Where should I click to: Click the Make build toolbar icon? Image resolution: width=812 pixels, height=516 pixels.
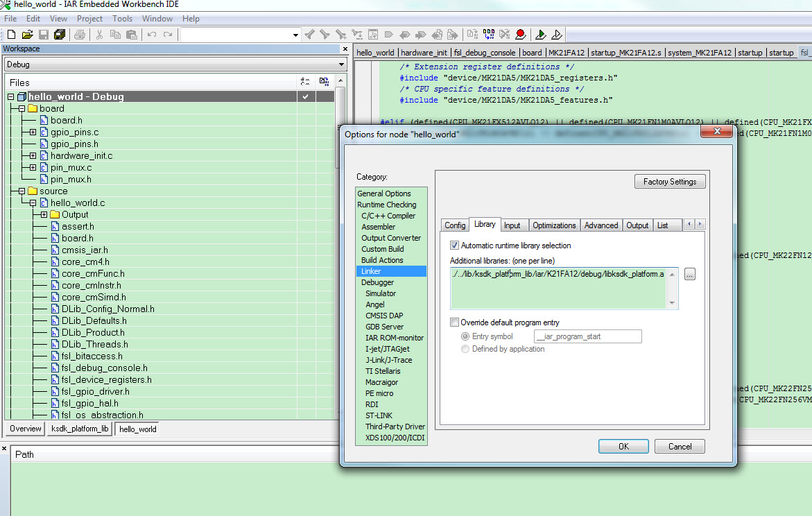[x=488, y=35]
